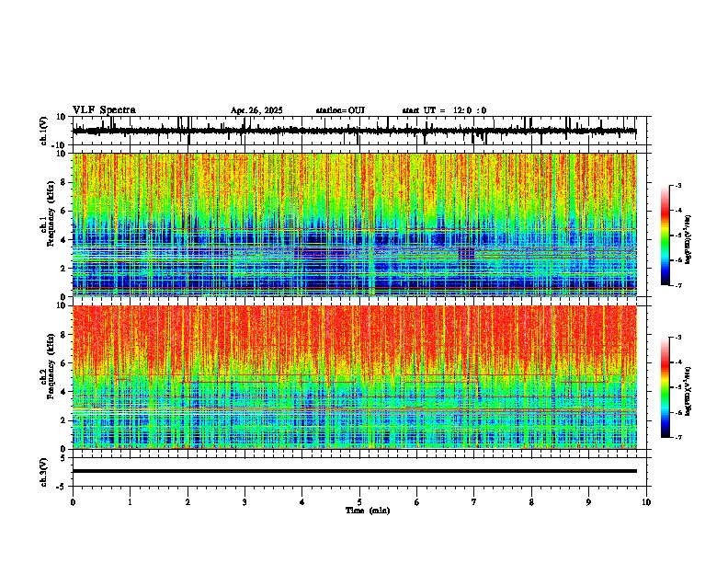Click tick label "0" on the Time axis
This screenshot has height=563, width=728.
pos(73,502)
